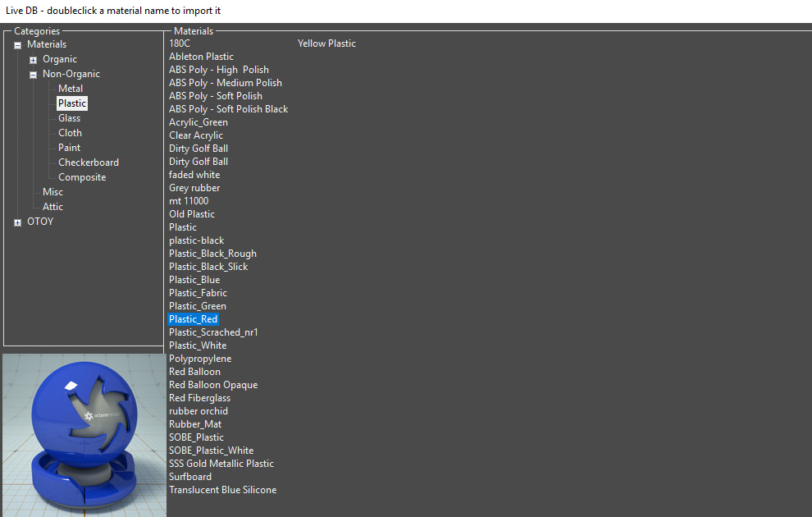Screen dimensions: 812x517
Task: Select the Old Plastic material
Action: coord(192,214)
